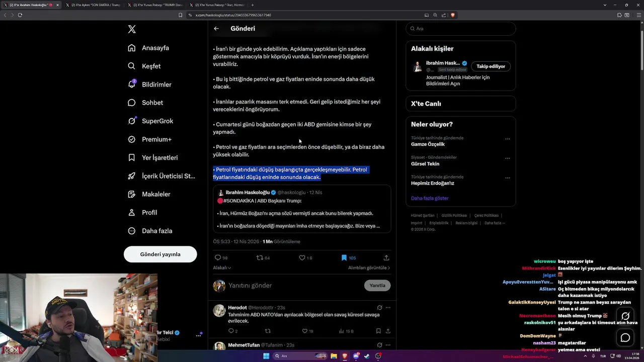Bookmark this page in browser toolbar
This screenshot has width=644, height=362.
click(181, 15)
